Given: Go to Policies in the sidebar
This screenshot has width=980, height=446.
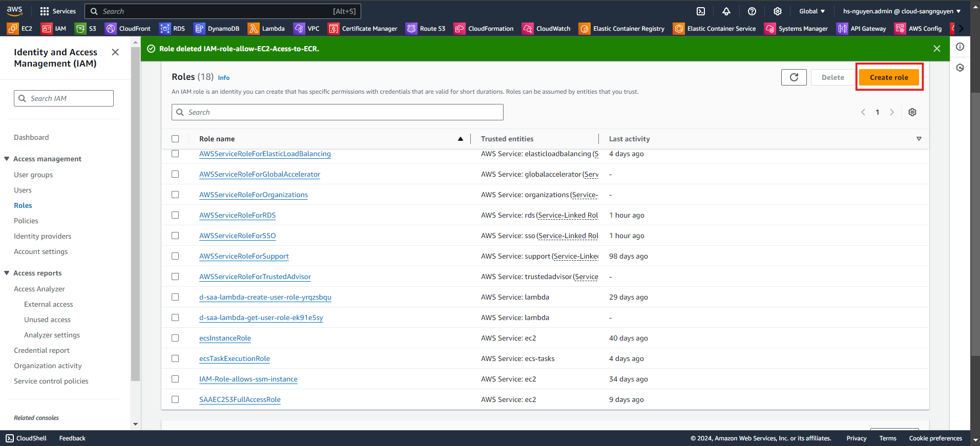Looking at the screenshot, I should [26, 221].
